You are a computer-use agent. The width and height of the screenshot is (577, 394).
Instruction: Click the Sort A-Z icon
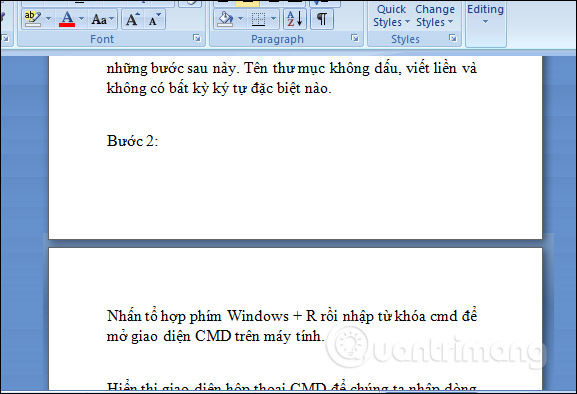(295, 19)
